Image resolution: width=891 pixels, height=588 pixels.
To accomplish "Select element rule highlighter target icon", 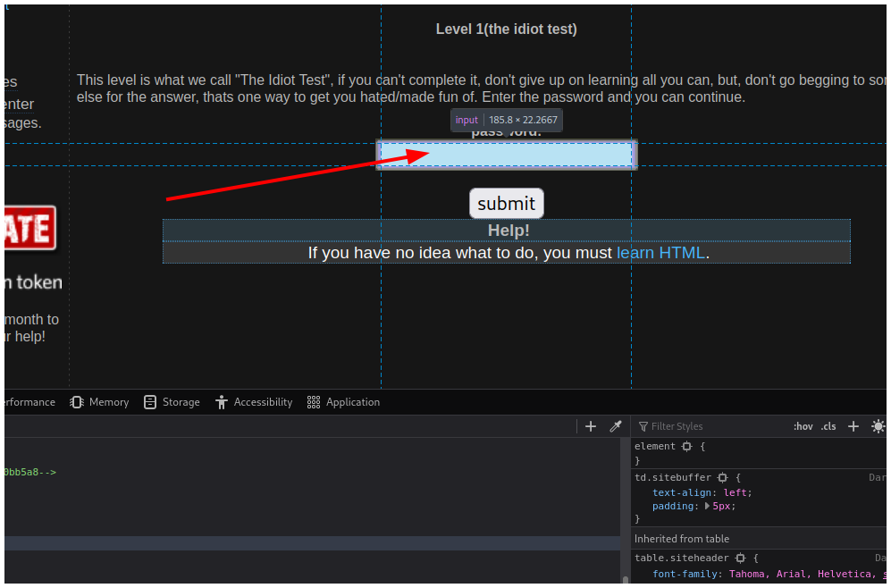I will 686,446.
